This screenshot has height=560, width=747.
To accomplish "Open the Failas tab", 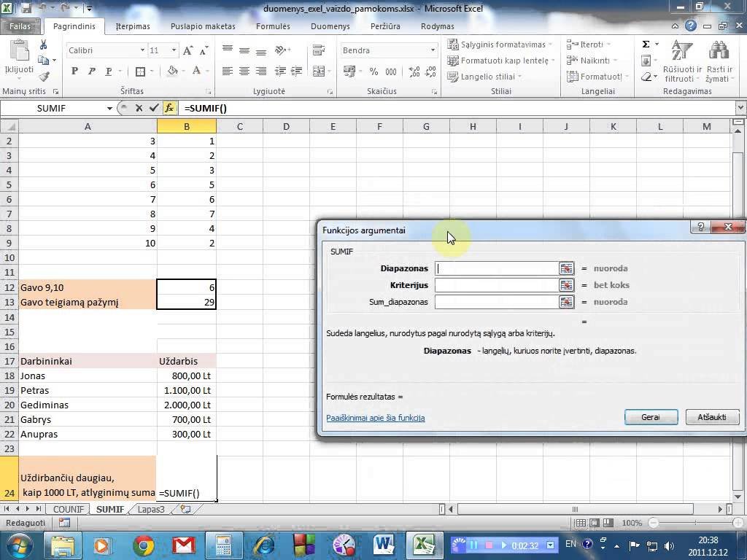I will pyautogui.click(x=20, y=26).
